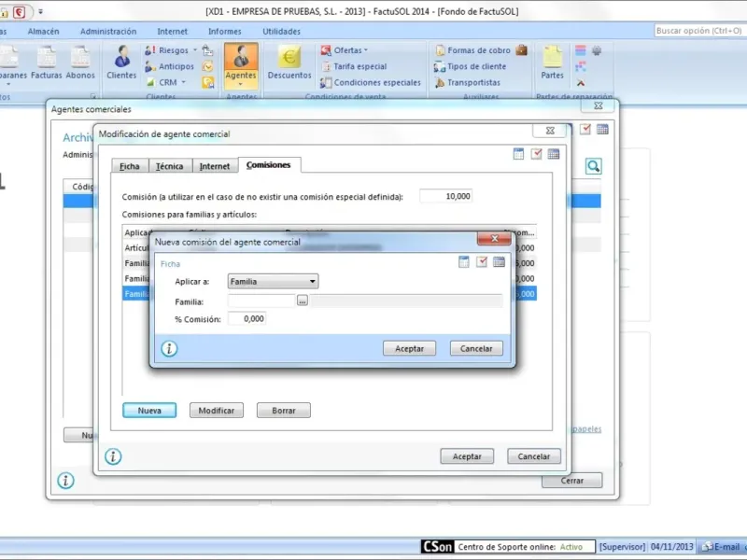Switch to the Técnica tab
This screenshot has width=747, height=560.
coord(170,166)
